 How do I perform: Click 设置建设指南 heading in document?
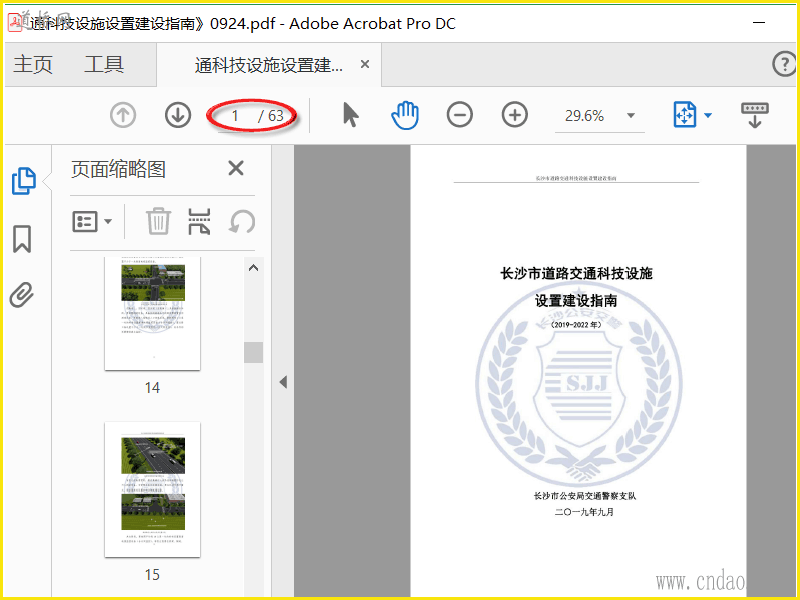[x=576, y=301]
